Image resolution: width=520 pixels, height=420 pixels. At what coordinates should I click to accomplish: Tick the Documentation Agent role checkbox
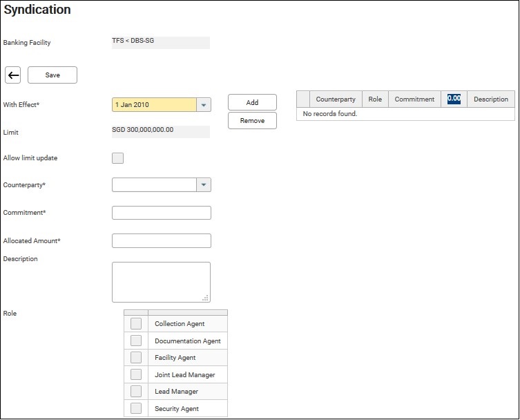136,341
